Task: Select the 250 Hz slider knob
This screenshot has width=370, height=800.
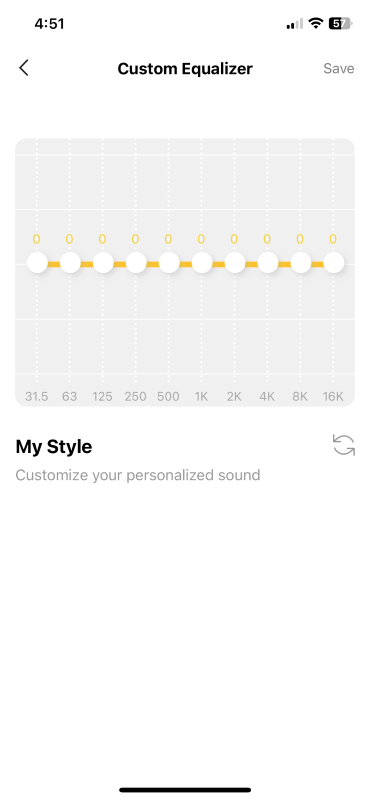Action: coord(136,263)
